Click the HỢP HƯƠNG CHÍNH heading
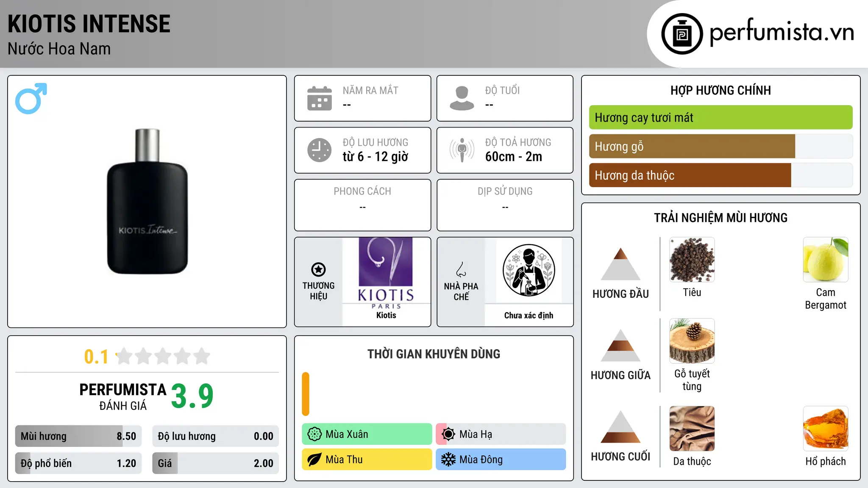 pyautogui.click(x=721, y=90)
